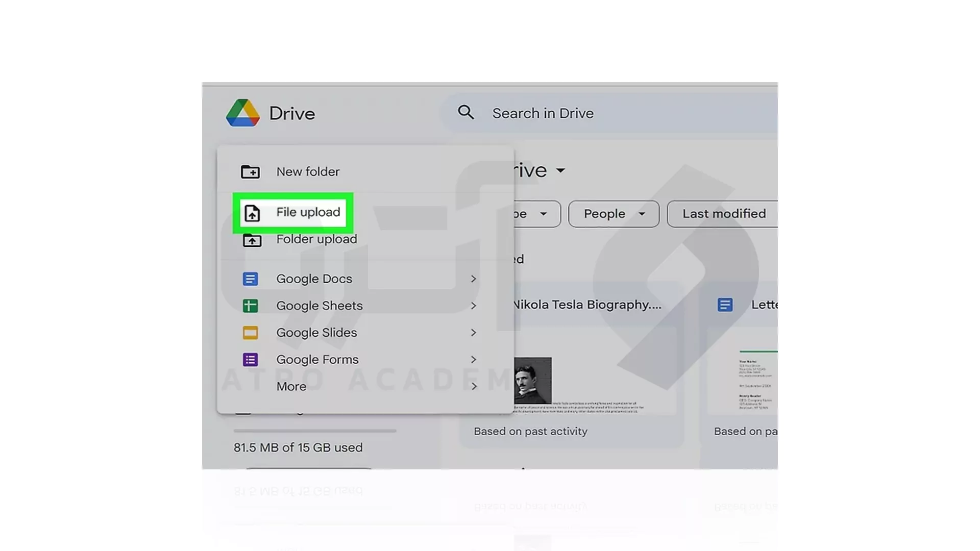Open the People filter dropdown
The image size is (980, 551).
point(614,214)
